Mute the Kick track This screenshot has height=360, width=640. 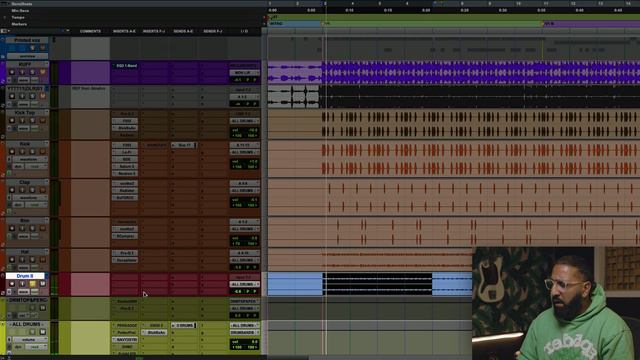pos(42,151)
